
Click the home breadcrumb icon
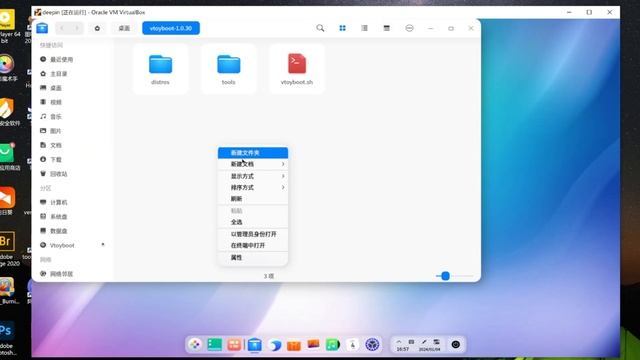97,28
